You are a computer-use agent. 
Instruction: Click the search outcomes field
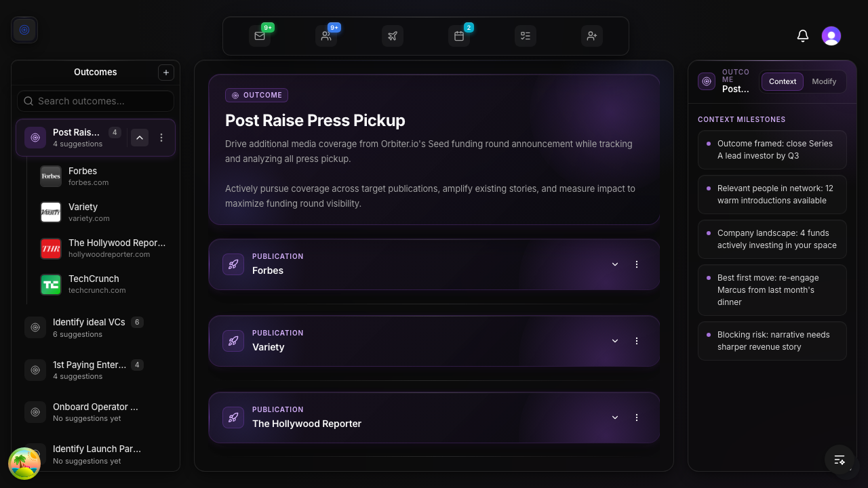click(x=95, y=100)
